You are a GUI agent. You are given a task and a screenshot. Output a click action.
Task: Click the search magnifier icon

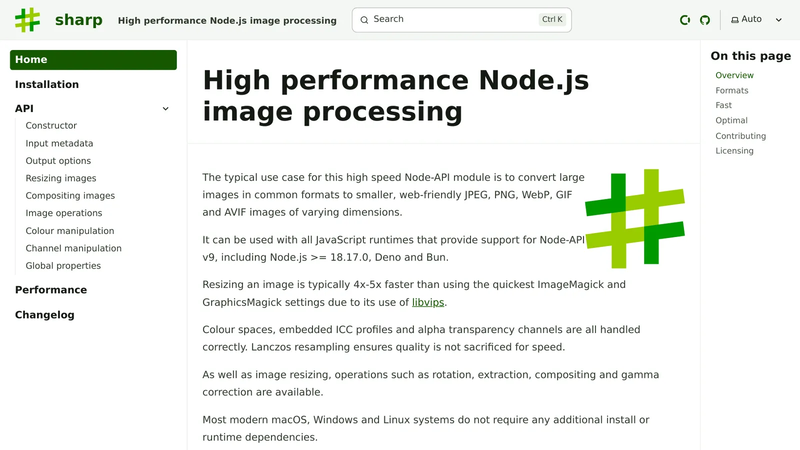click(x=364, y=20)
